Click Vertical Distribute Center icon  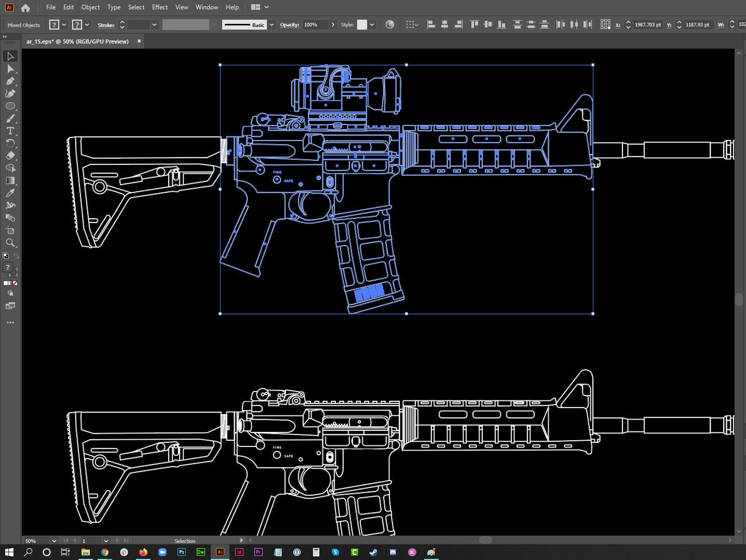[531, 24]
